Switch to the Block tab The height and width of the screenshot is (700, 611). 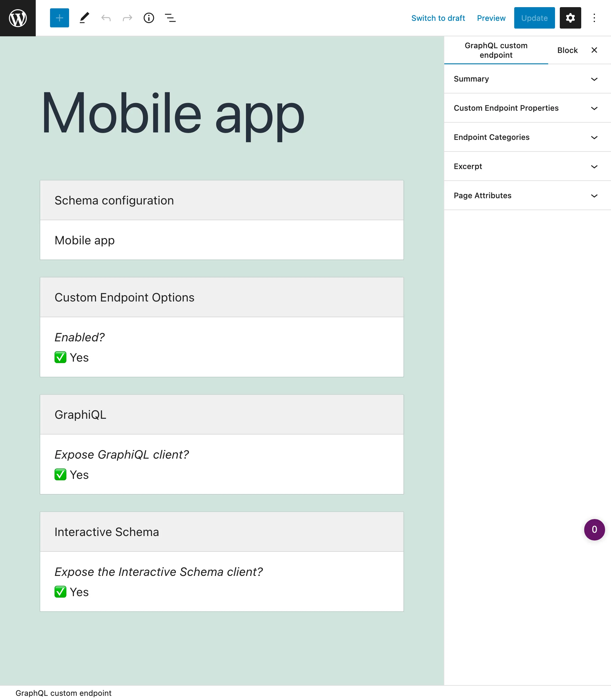coord(567,50)
